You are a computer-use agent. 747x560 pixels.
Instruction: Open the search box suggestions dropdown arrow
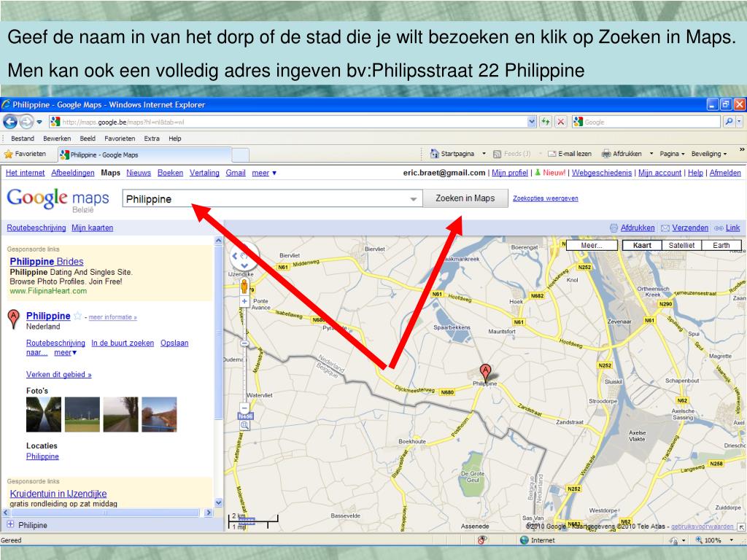pyautogui.click(x=414, y=199)
